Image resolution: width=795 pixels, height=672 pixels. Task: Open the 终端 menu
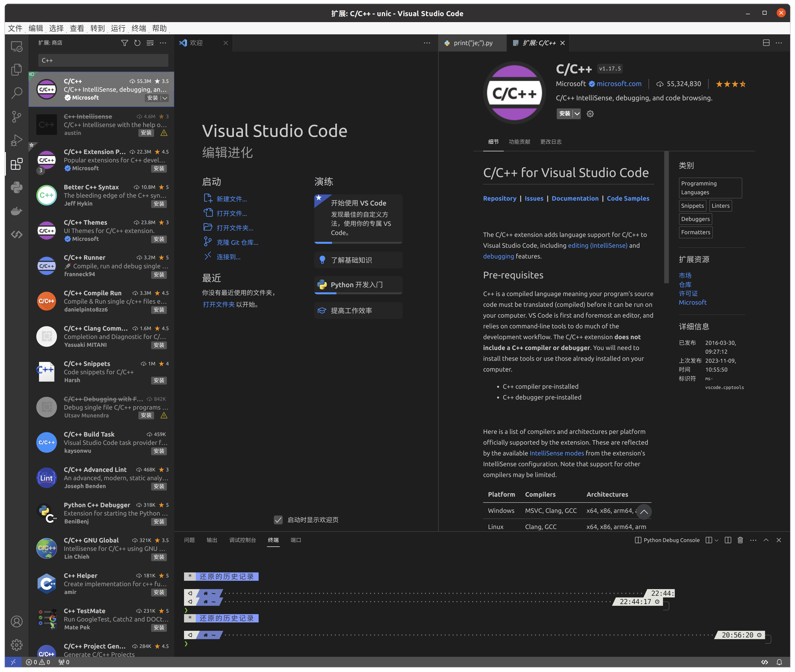[x=139, y=28]
